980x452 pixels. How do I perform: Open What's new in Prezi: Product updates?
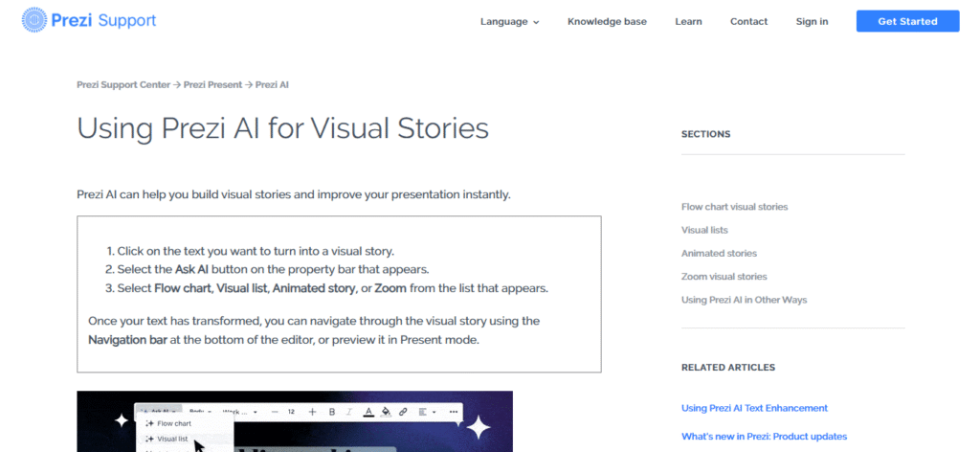[x=764, y=436]
